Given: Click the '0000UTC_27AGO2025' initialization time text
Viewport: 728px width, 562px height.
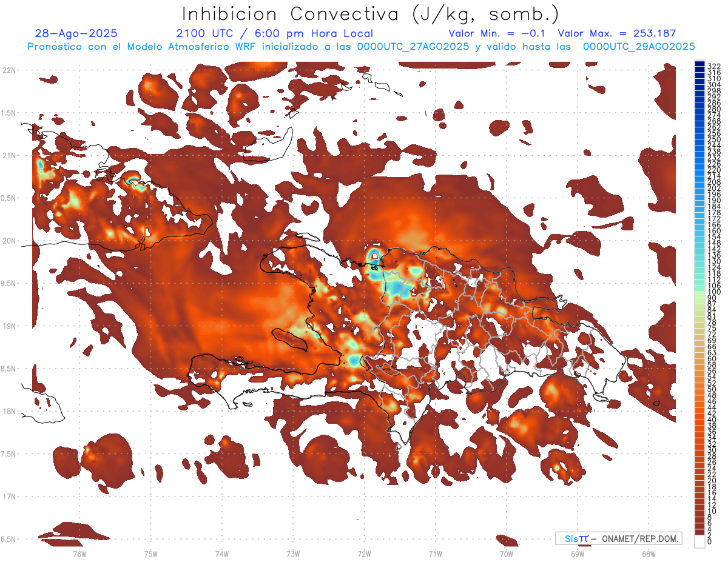Looking at the screenshot, I should click(413, 47).
